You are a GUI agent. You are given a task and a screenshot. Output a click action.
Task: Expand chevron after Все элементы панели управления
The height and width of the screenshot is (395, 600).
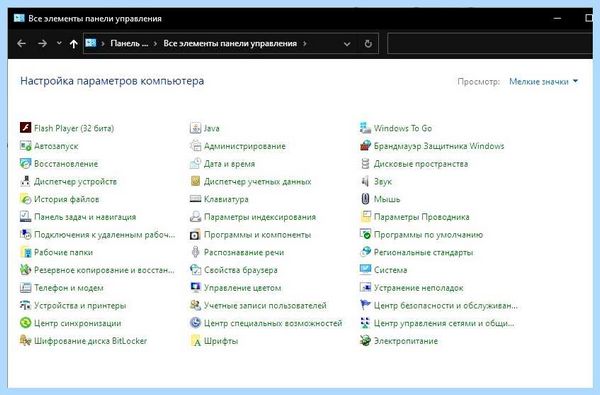[305, 44]
